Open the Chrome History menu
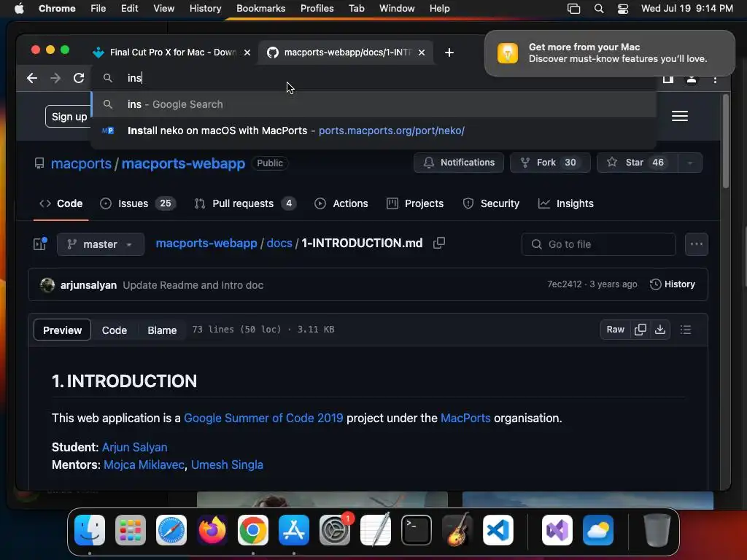 tap(205, 9)
